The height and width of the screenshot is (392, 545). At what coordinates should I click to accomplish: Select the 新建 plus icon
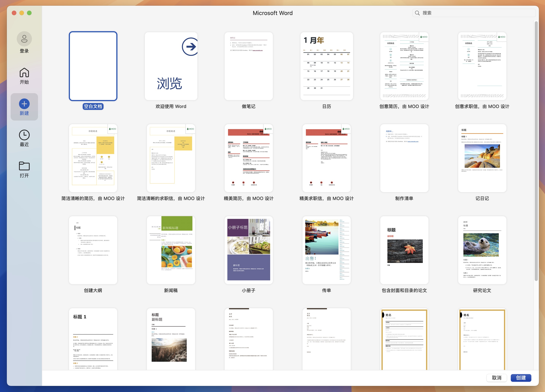pyautogui.click(x=24, y=104)
